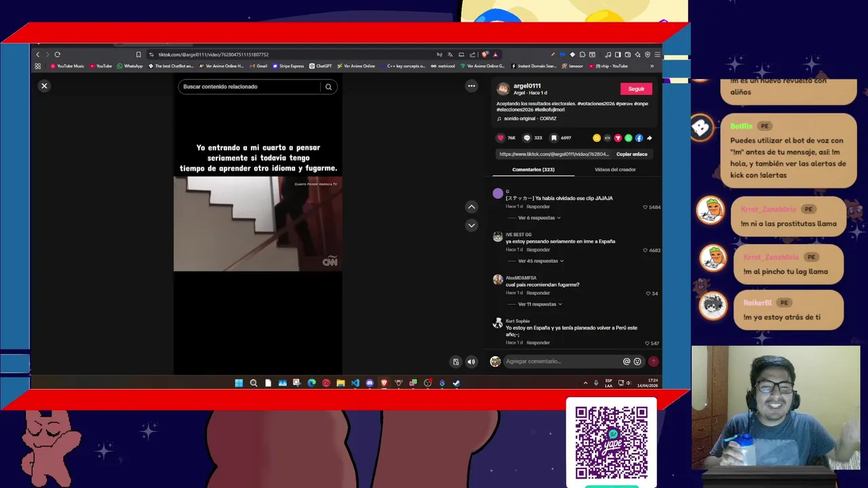
Task: Open ChatGPT bookmark
Action: (320, 66)
